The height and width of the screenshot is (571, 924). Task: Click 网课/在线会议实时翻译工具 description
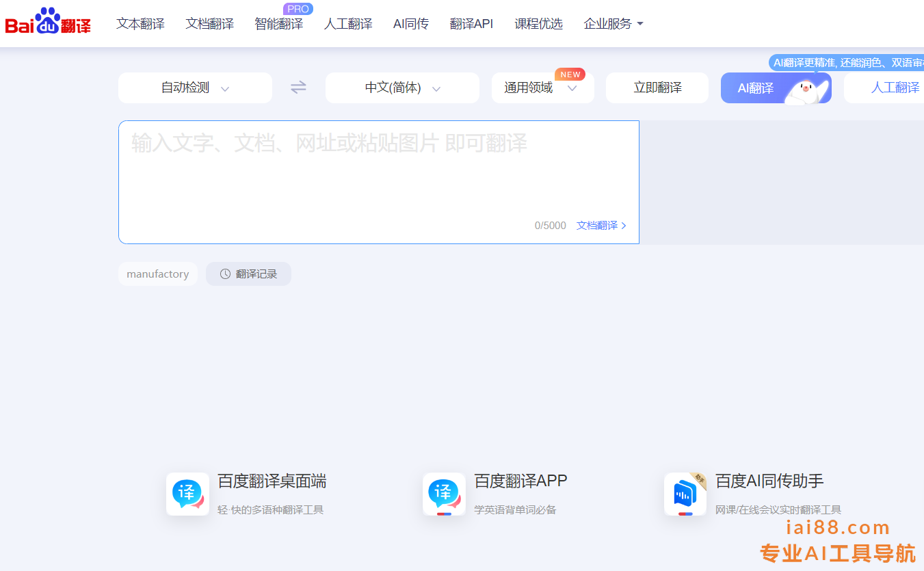[778, 510]
